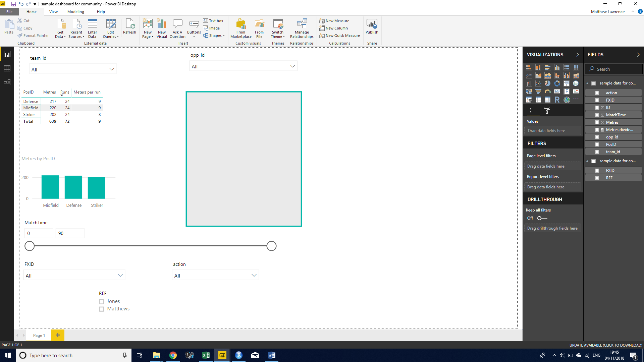Toggle Keep all filters switch
The width and height of the screenshot is (644, 362).
coord(542,218)
